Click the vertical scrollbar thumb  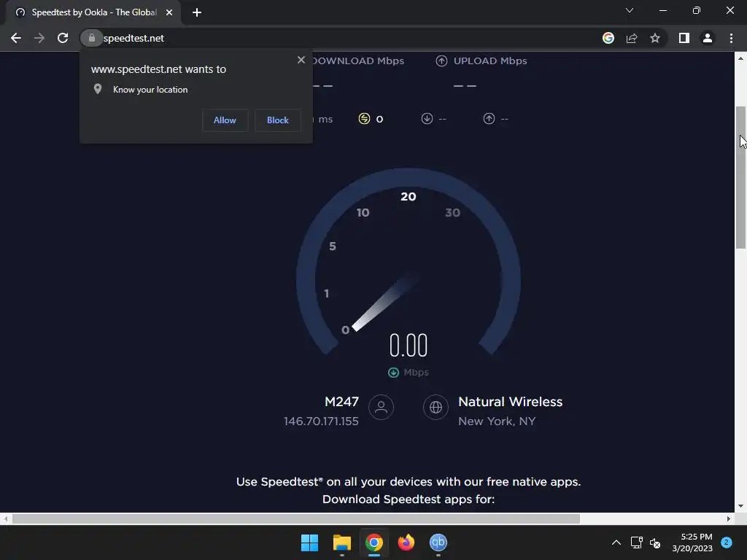pos(740,177)
